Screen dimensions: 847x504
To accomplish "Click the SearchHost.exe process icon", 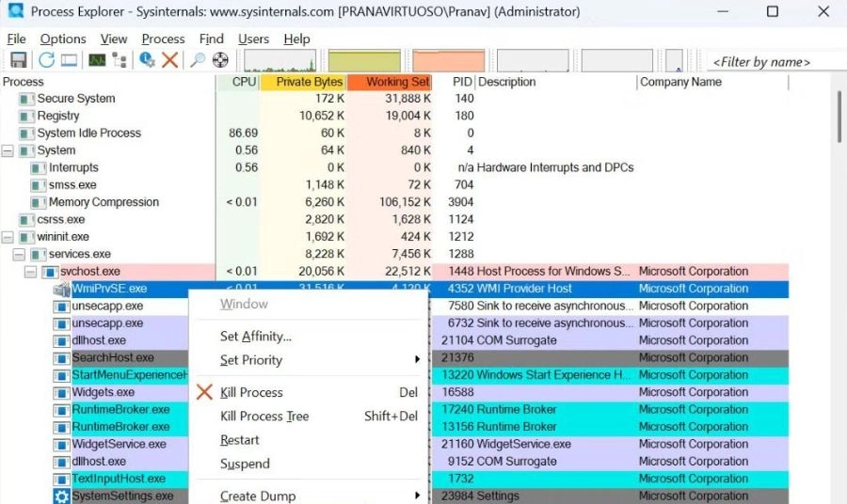I will 61,358.
